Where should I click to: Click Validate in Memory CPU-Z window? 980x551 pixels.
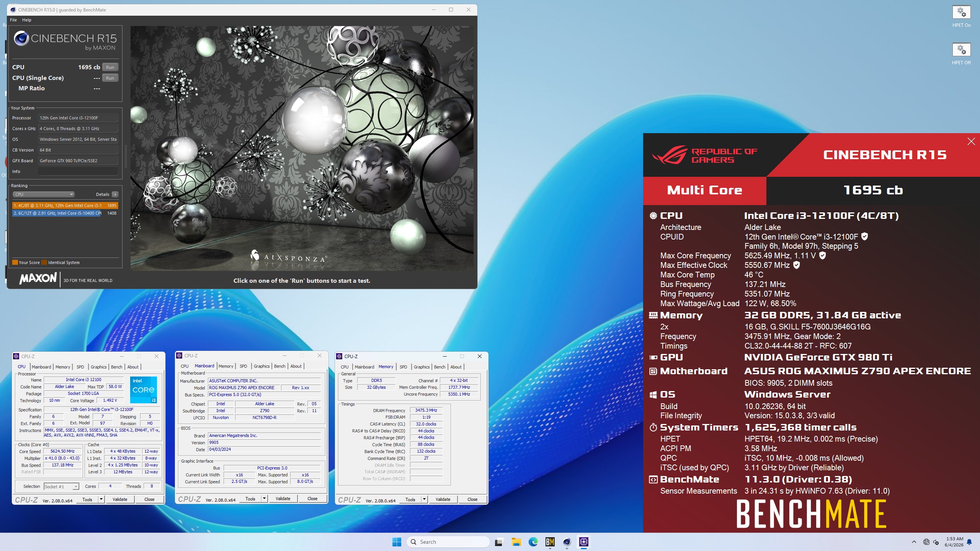443,500
